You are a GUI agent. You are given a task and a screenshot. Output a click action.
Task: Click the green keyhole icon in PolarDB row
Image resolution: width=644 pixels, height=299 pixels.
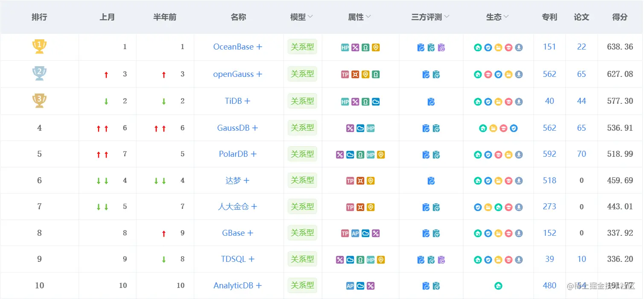pos(360,155)
